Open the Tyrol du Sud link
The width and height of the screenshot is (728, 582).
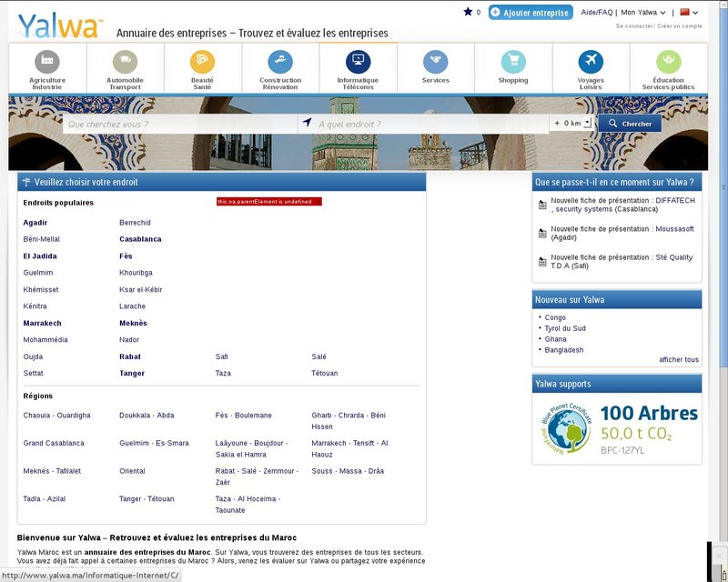click(565, 328)
